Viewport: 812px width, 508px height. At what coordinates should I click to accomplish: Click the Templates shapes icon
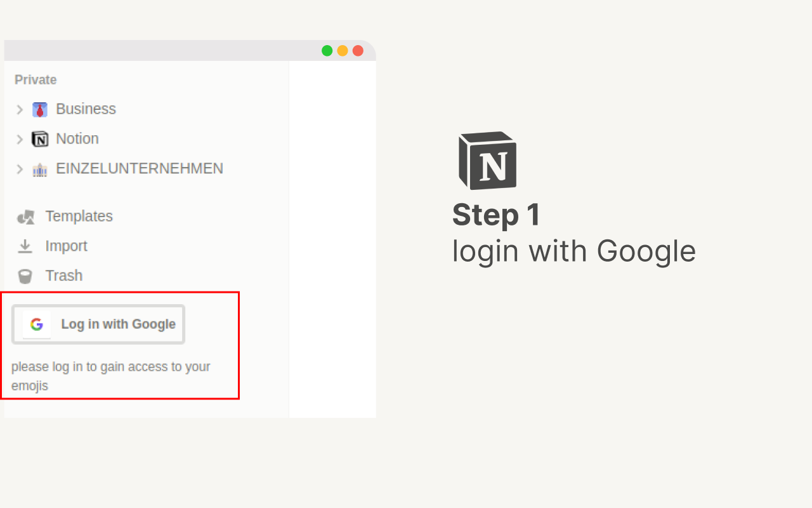click(x=25, y=217)
